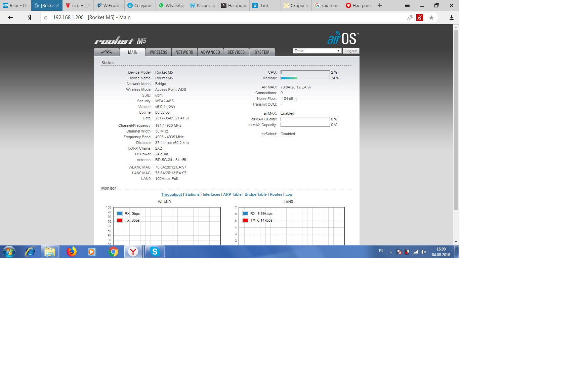This screenshot has width=588, height=380.
Task: Switch to the MAIN tab
Action: pos(133,52)
